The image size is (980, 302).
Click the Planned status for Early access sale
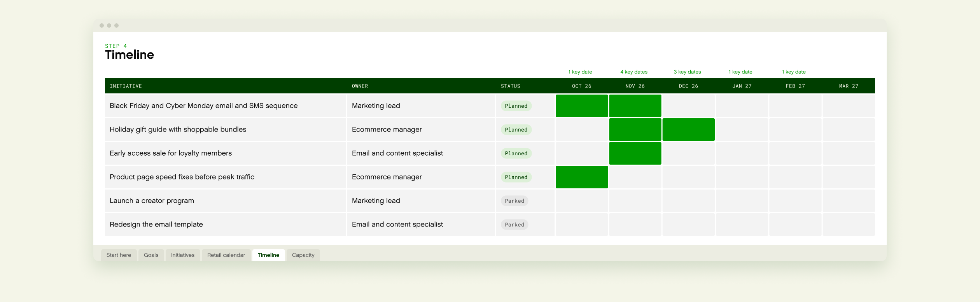coord(516,153)
